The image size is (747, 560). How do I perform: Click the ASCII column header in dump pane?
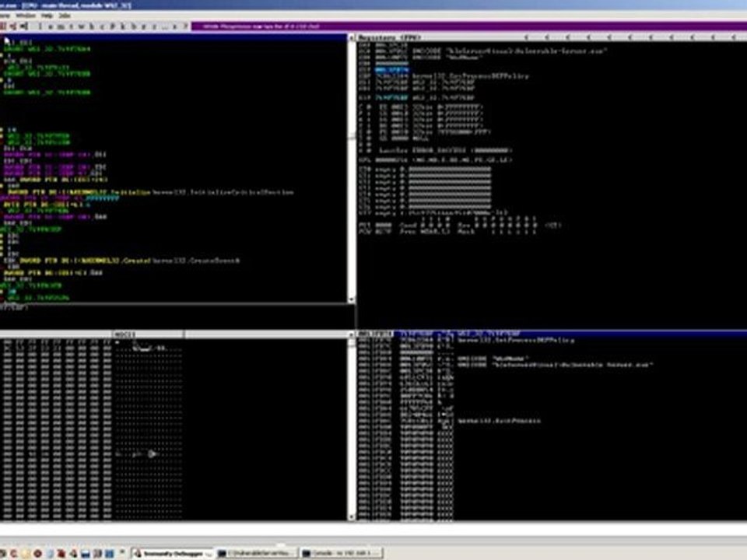(148, 334)
